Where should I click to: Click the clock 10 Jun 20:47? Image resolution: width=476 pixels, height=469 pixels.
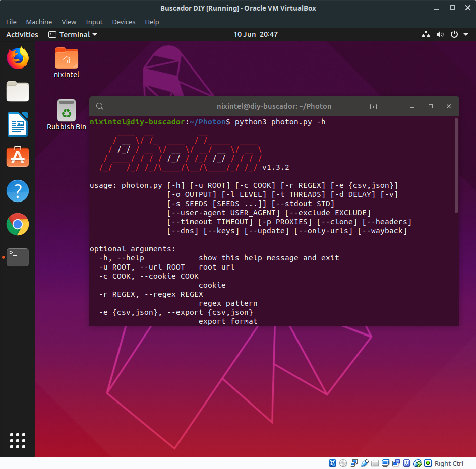[x=256, y=34]
